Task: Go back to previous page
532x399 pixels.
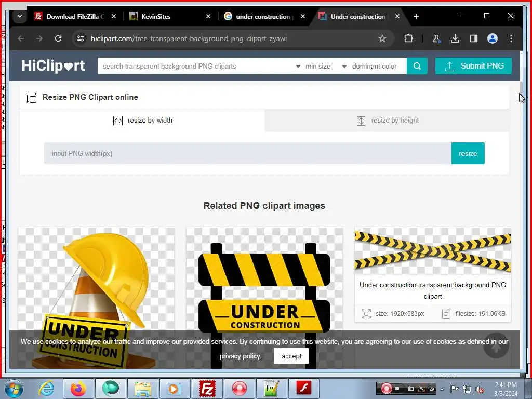Action: tap(21, 38)
